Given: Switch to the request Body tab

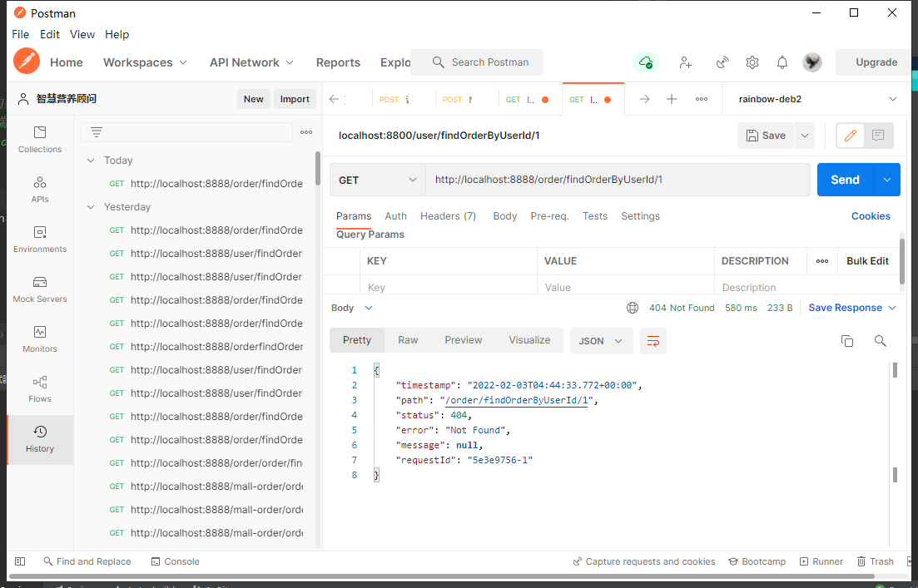Looking at the screenshot, I should click(504, 216).
